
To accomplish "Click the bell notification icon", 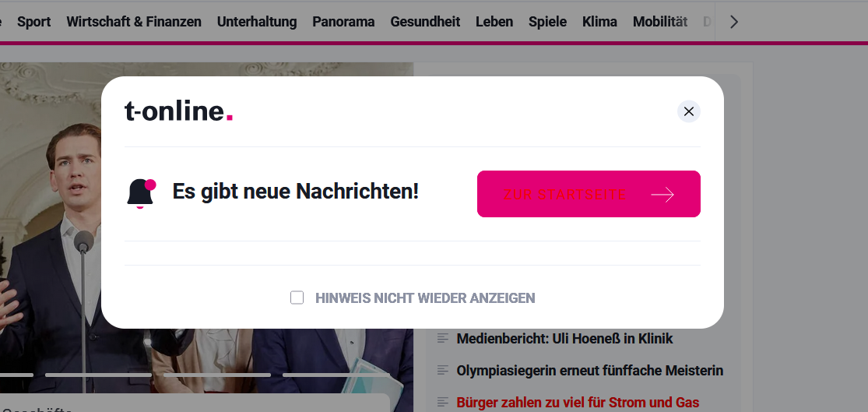I will [x=141, y=193].
